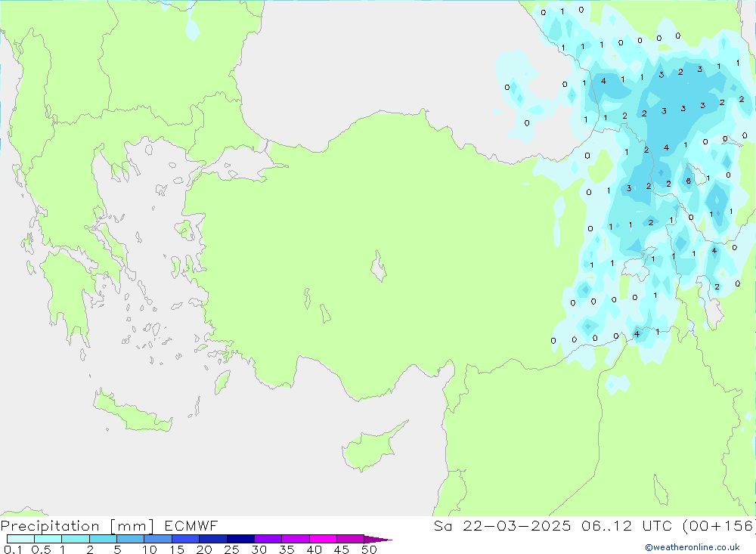Viewport: 756px width, 554px height.
Task: Click the '15' legend tick label
Action: (177, 549)
